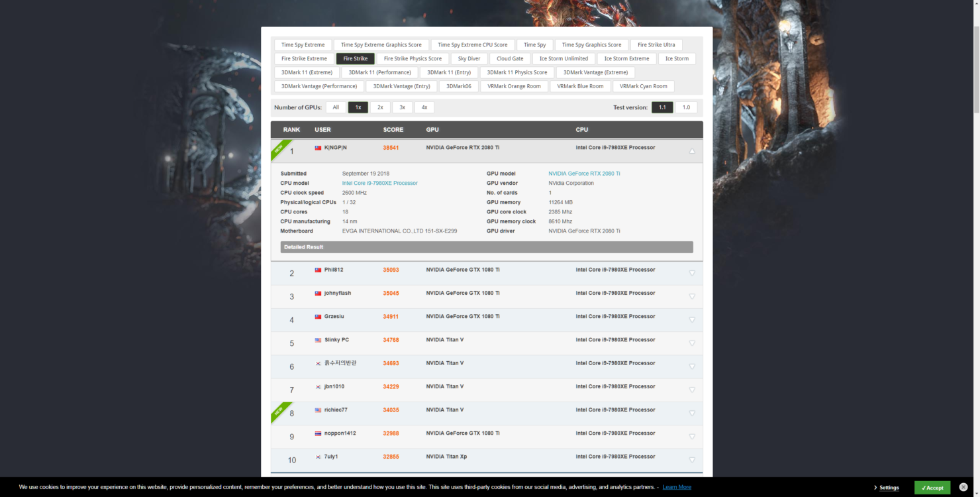Select the Fire Strike Ultra benchmark tab
This screenshot has width=980, height=497.
coord(656,45)
